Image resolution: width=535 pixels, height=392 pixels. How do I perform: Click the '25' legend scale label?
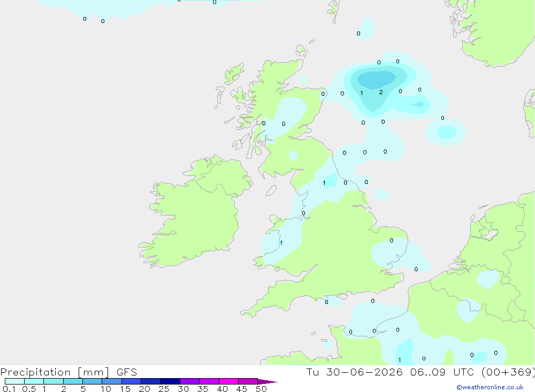(x=164, y=389)
